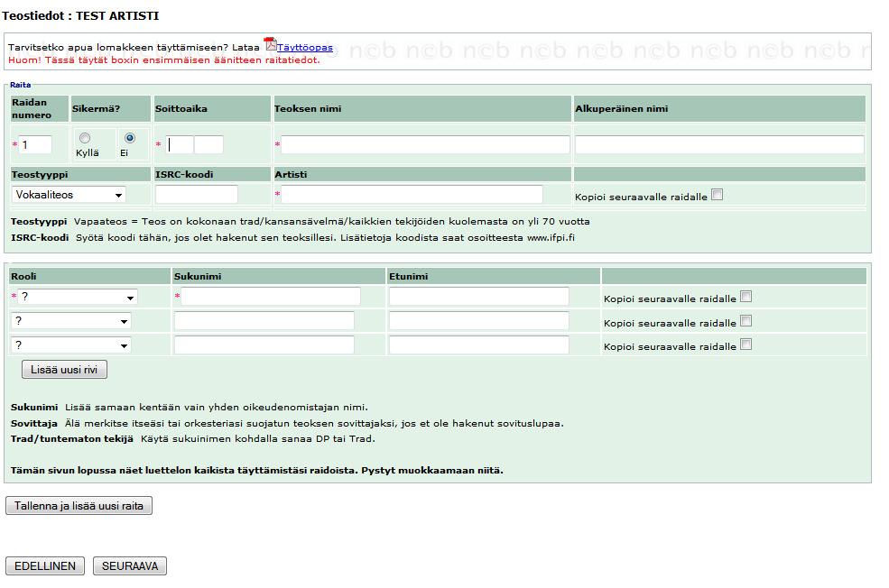Screen dimensions: 889x588
Task: Click the Lisää uusi rivi button
Action: pos(65,370)
